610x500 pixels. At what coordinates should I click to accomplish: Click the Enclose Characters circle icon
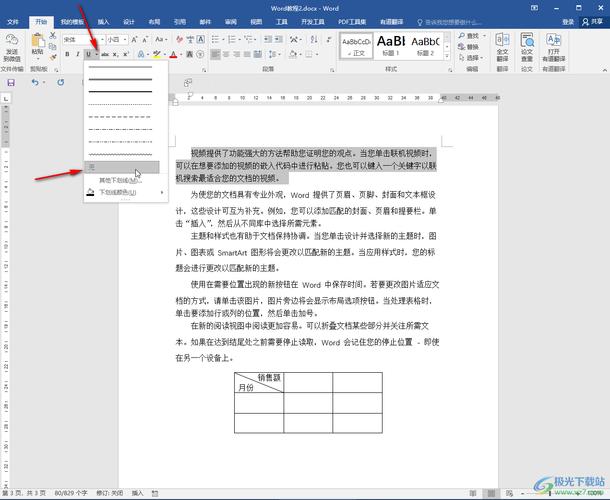click(200, 54)
